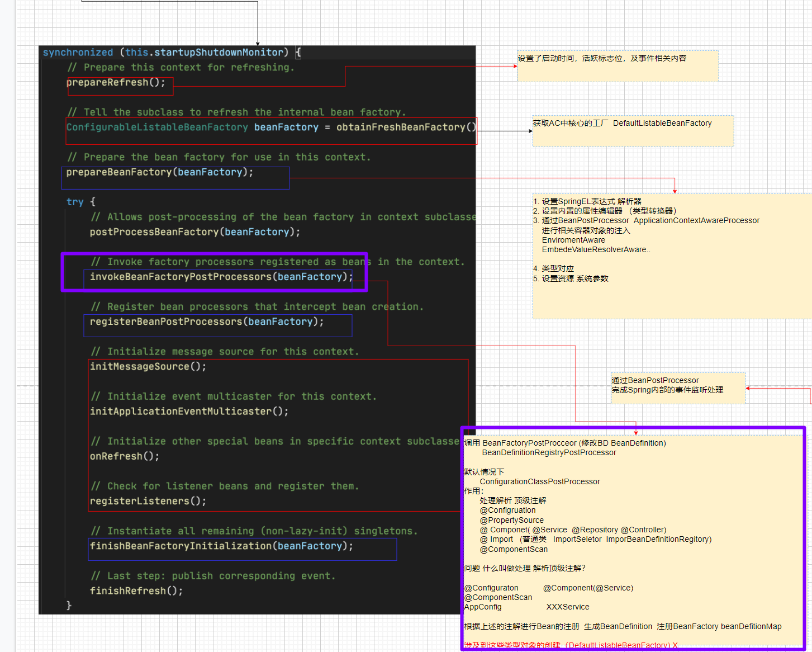Click 'initApplicationEventMulticaster();' line
The width and height of the screenshot is (812, 652).
pyautogui.click(x=189, y=412)
